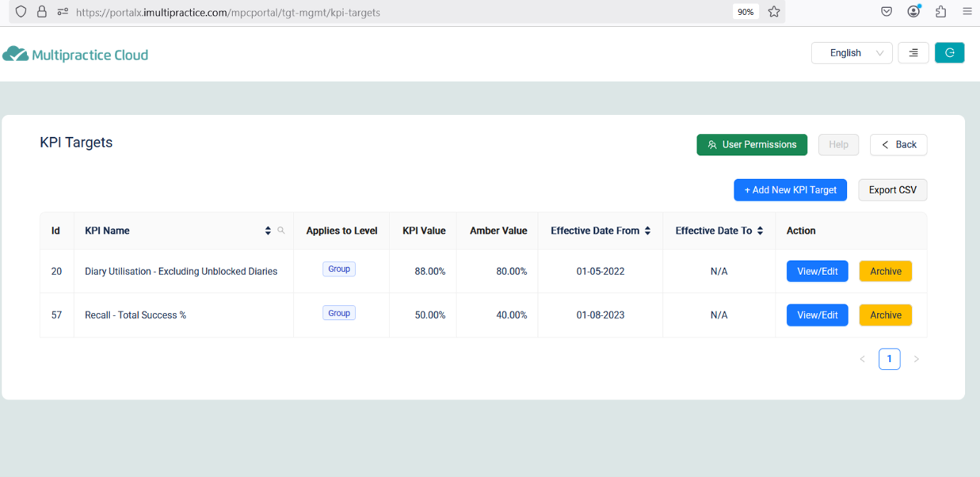
Task: Open site permissions icon in address bar
Action: 63,11
